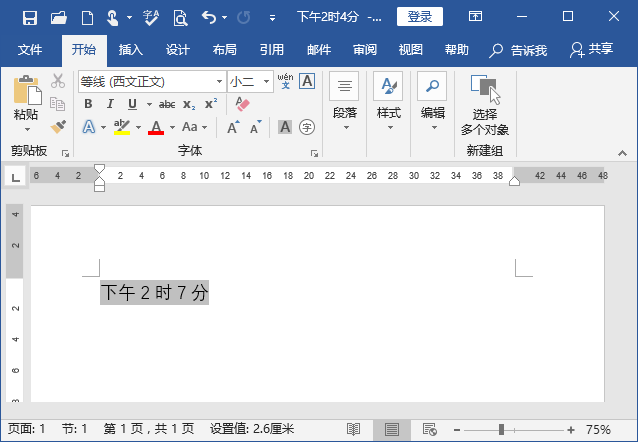Open the font name dropdown
638x442 pixels.
219,81
